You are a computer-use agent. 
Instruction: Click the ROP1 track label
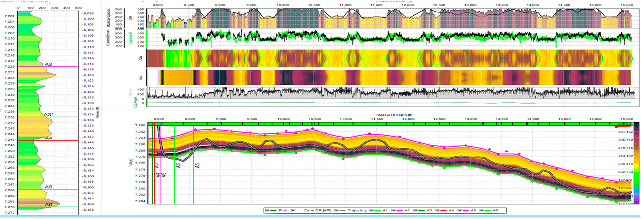pos(131,93)
